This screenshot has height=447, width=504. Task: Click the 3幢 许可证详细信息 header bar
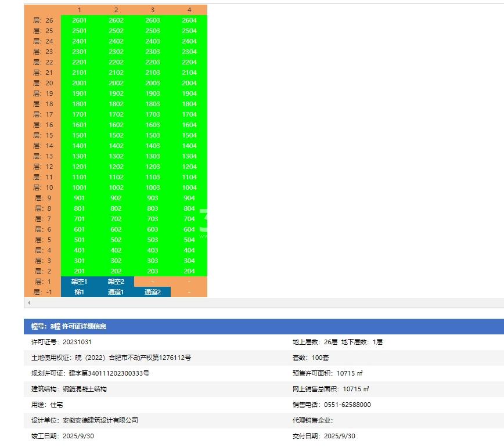pyautogui.click(x=264, y=326)
